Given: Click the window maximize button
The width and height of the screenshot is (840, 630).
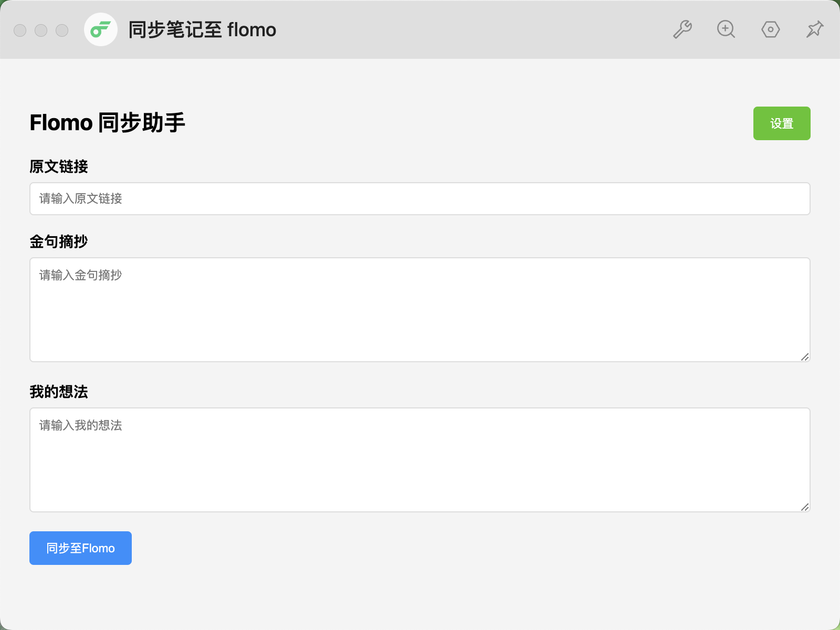Looking at the screenshot, I should [x=62, y=30].
